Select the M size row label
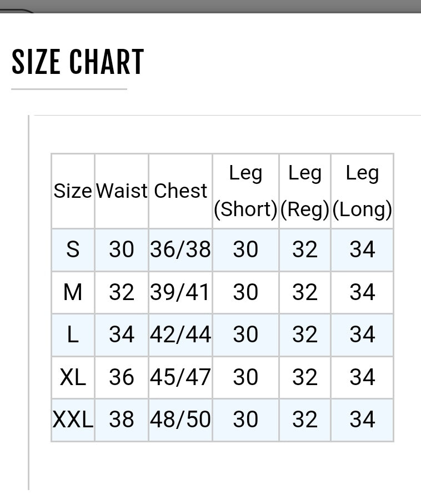Screen dimensions: 421x504 73,292
